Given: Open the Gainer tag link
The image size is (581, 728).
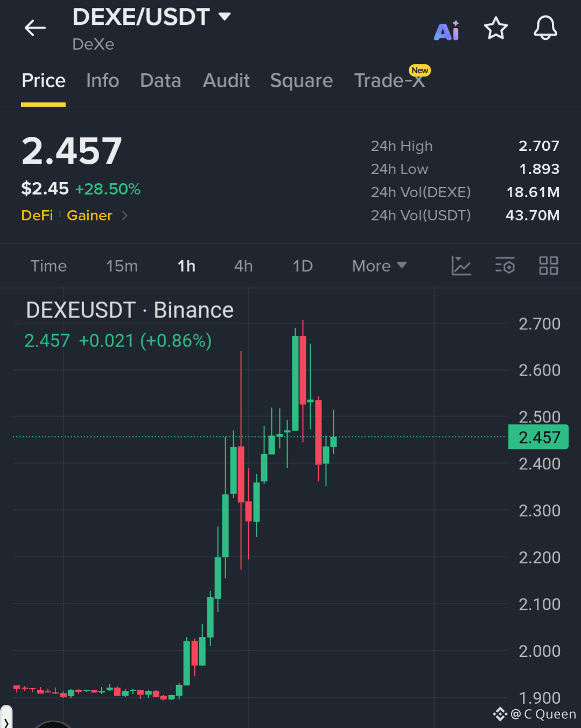Looking at the screenshot, I should [89, 216].
